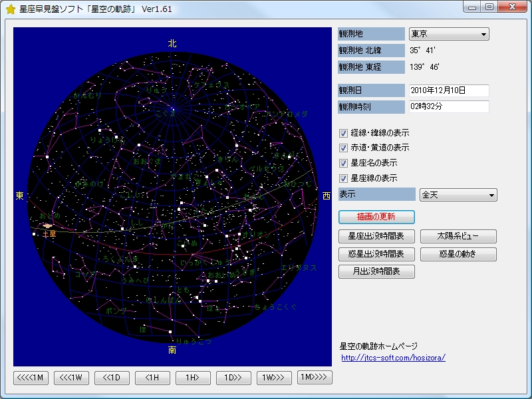Viewport: 532px width, 399px height.
Task: Click the うみへび constellation label
Action: (136, 280)
